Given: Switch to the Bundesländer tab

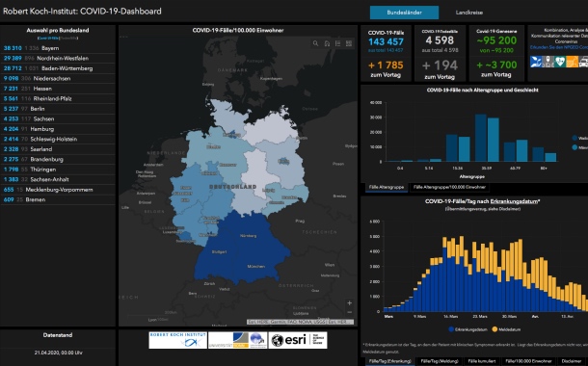Looking at the screenshot, I should (404, 13).
